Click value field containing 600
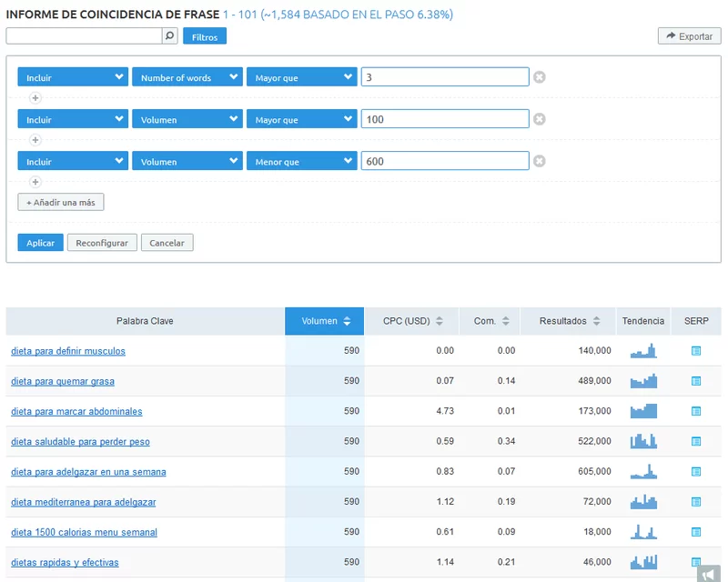Screen dimensions: 728x582 (x=445, y=161)
